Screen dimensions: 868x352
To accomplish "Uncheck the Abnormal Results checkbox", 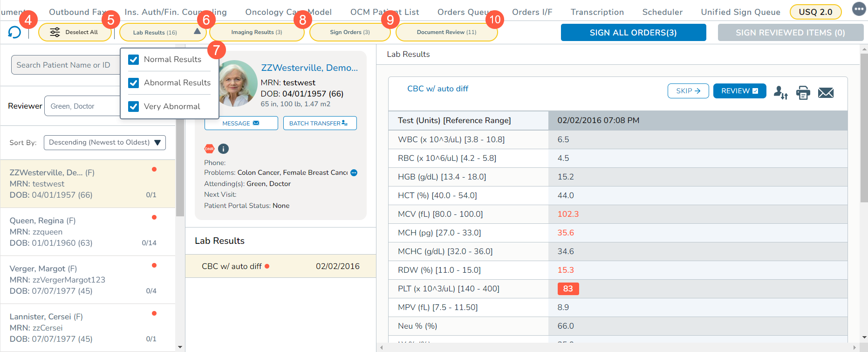I will click(x=134, y=83).
